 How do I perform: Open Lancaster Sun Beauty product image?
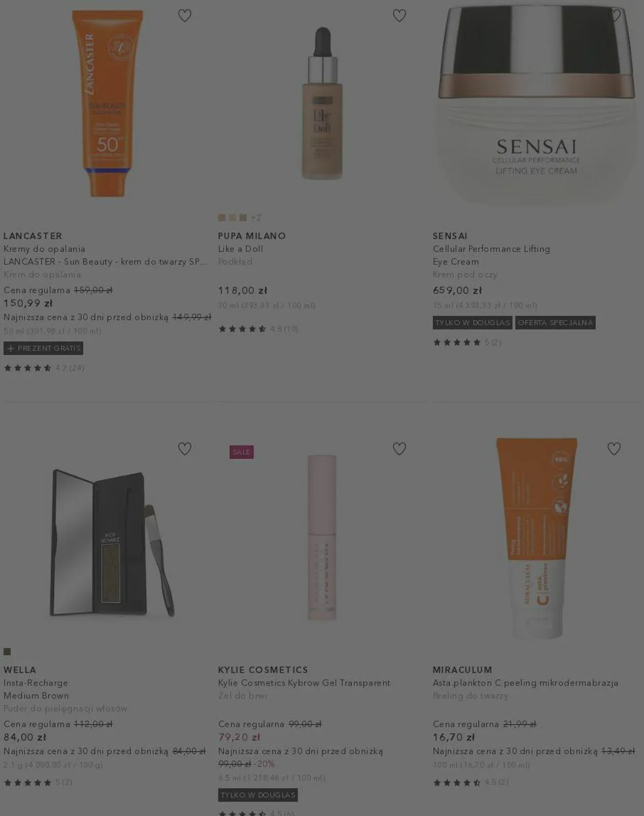(107, 103)
